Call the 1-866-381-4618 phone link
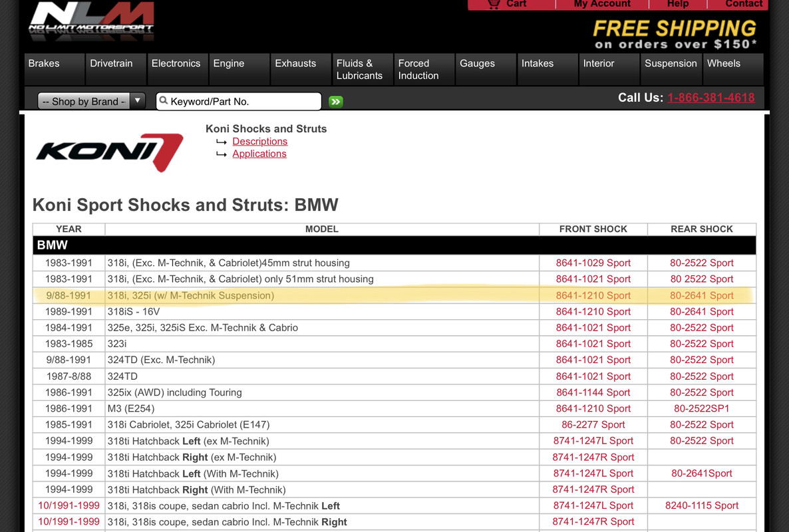 point(711,98)
